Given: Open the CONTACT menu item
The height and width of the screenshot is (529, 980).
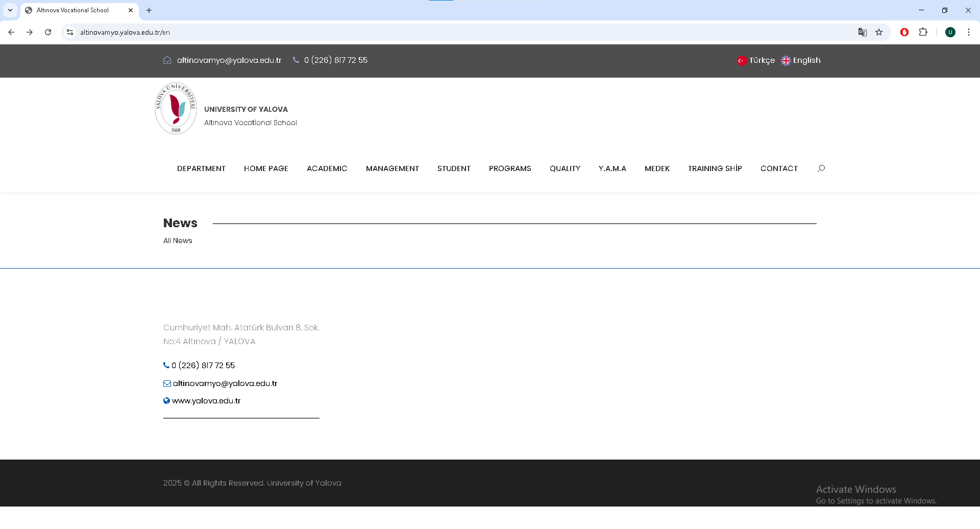Looking at the screenshot, I should [779, 169].
